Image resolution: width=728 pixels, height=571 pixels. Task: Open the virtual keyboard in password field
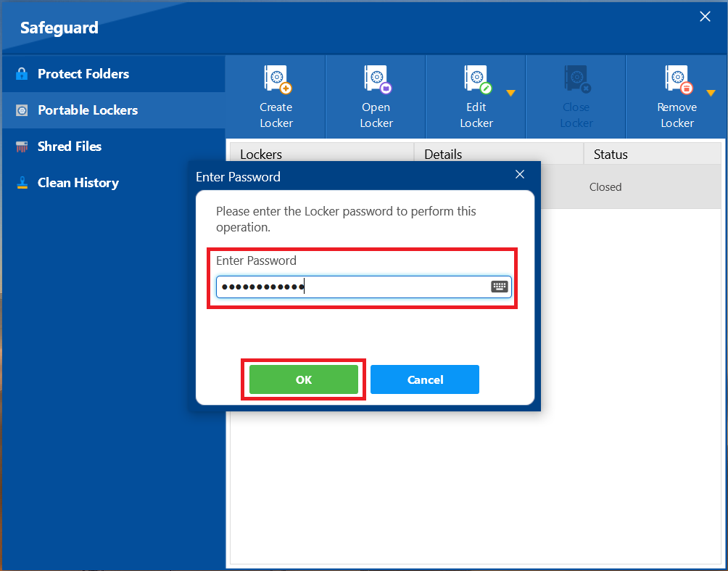pos(499,287)
